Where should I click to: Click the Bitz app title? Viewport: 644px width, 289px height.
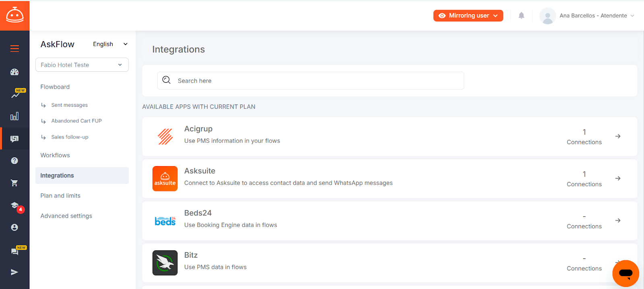[191, 255]
